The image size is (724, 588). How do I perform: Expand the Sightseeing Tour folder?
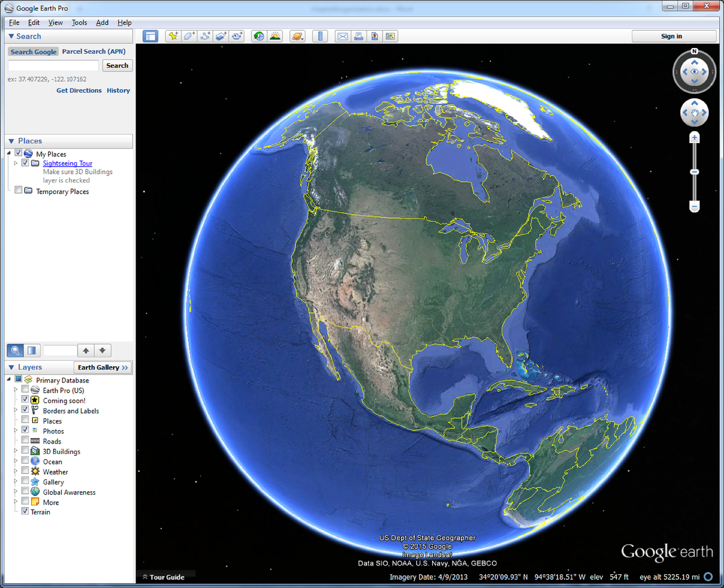click(16, 163)
